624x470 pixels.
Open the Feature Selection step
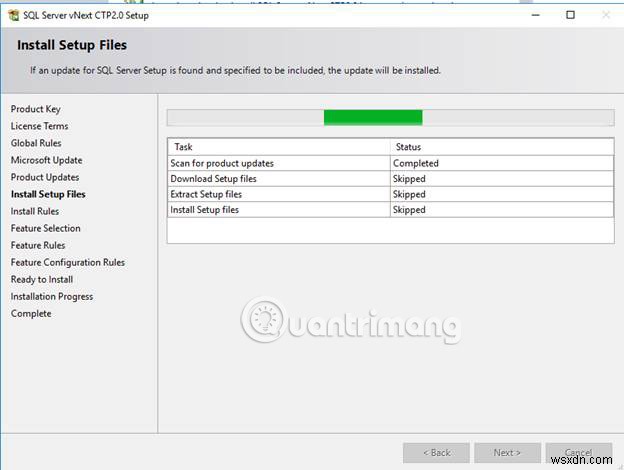pyautogui.click(x=45, y=228)
